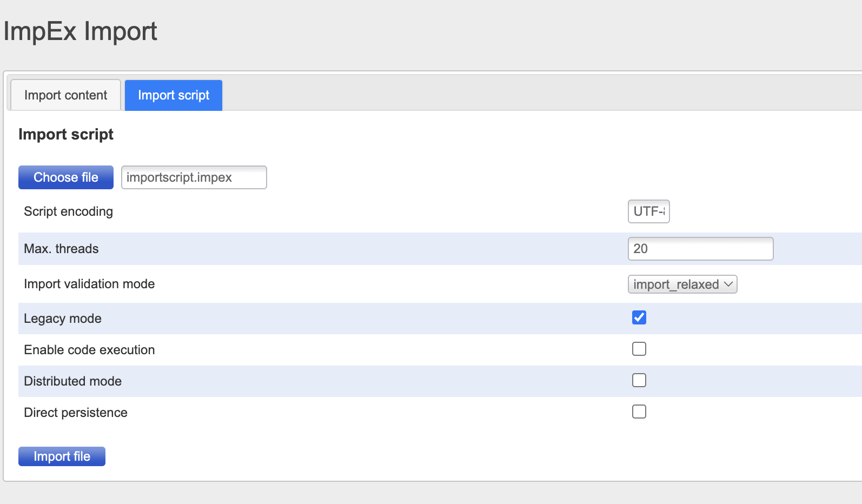Click the Direct persistence label text

point(76,413)
